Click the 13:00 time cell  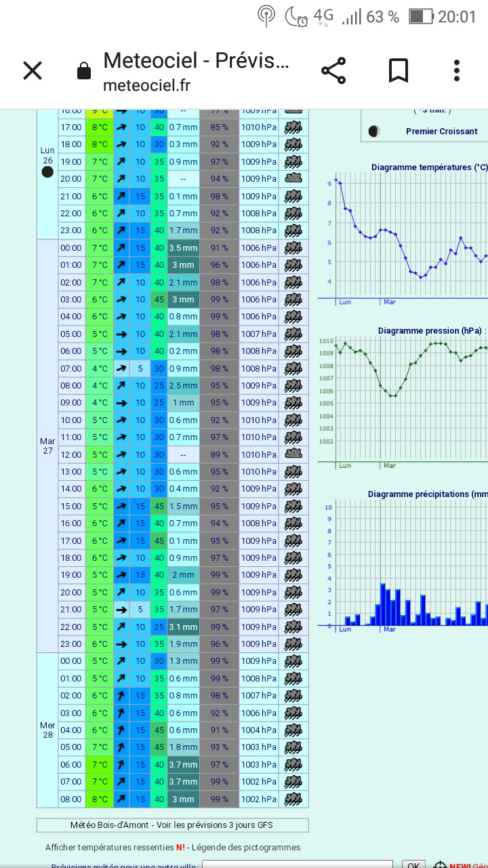[x=71, y=471]
